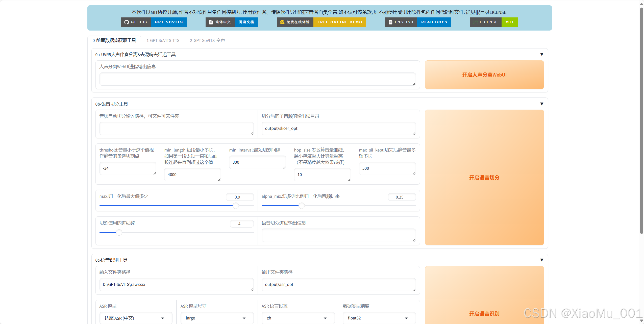Adjust the alpha_mix slider handle
The height and width of the screenshot is (324, 644).
click(x=301, y=206)
